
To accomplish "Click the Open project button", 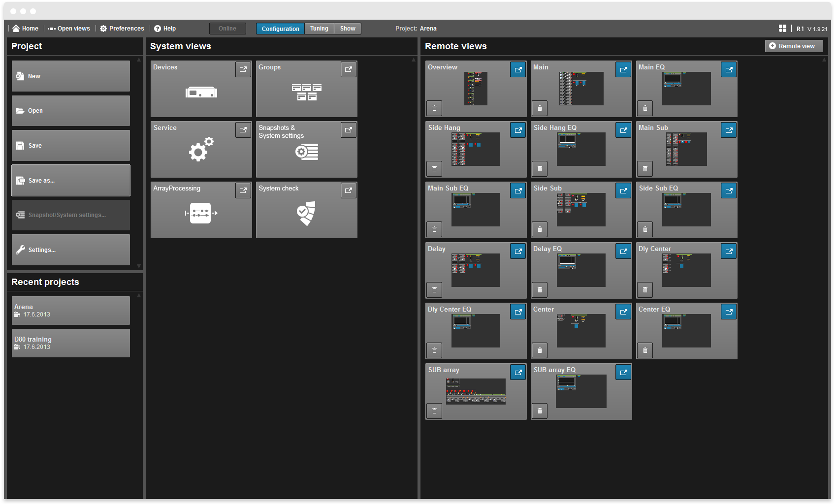I will pos(71,111).
